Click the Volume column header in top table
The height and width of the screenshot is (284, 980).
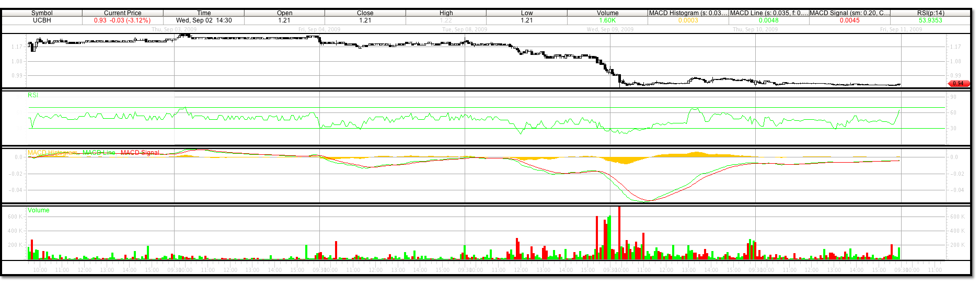click(x=607, y=13)
